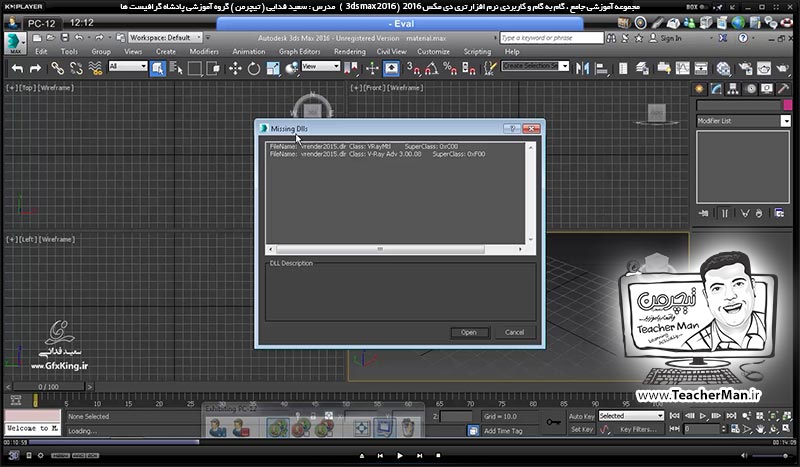Click the Select and Link chain icon
The height and width of the screenshot is (467, 800).
58,68
